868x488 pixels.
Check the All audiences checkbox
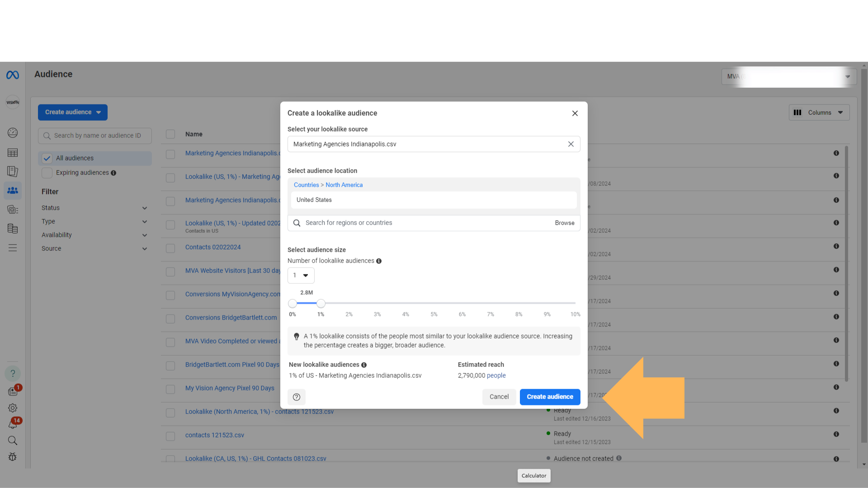pos(47,158)
